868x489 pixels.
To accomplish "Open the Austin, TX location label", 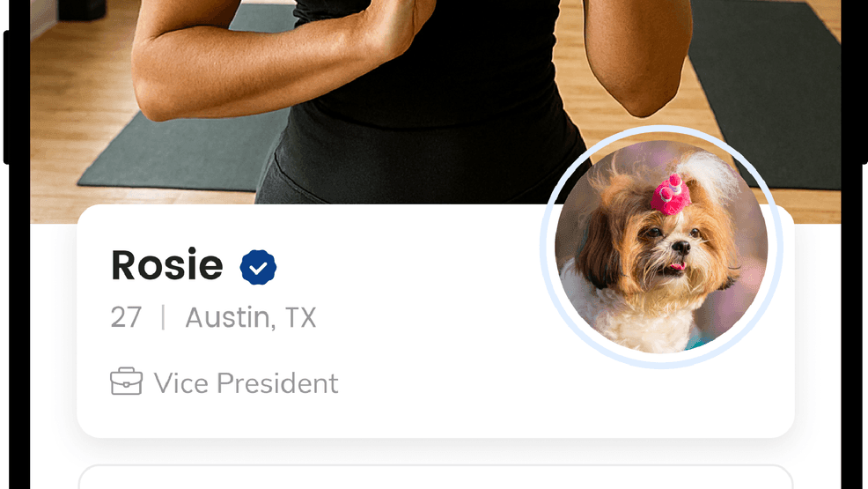I will (250, 318).
